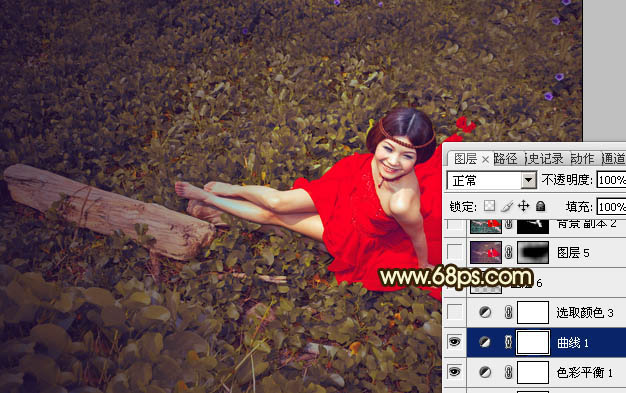Switch to the 通道 (Channels) tab
The height and width of the screenshot is (393, 626).
point(614,159)
